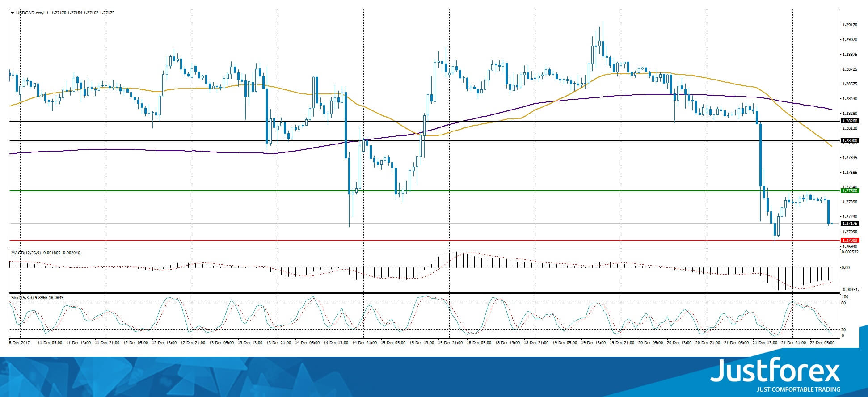The width and height of the screenshot is (868, 397).
Task: Click the current price 1.27175 tag
Action: coord(850,224)
